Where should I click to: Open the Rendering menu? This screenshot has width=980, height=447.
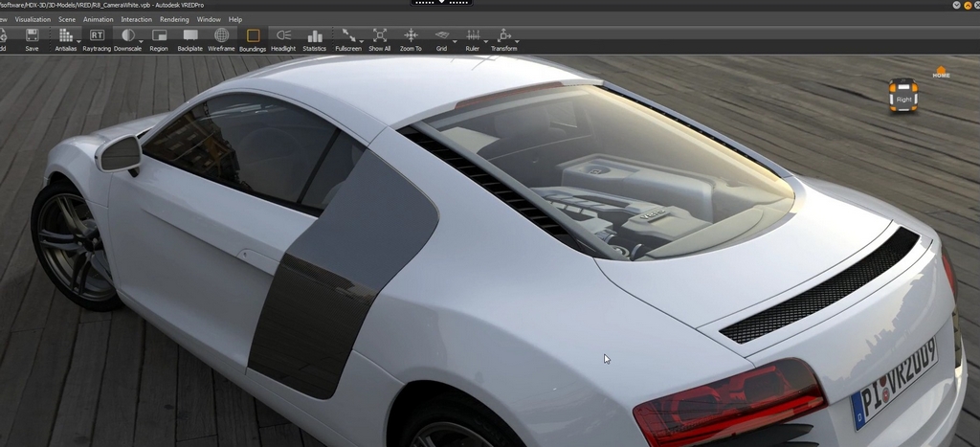click(174, 19)
